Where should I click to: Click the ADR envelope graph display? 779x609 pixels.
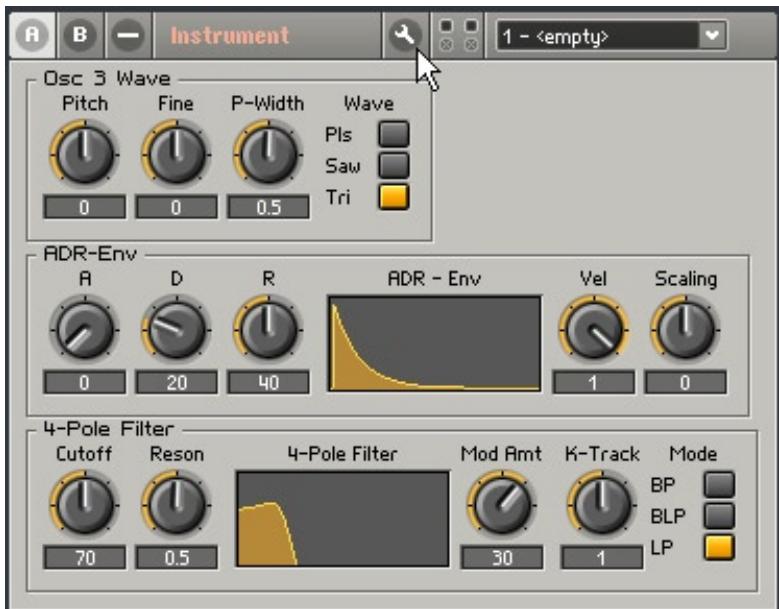(x=434, y=344)
